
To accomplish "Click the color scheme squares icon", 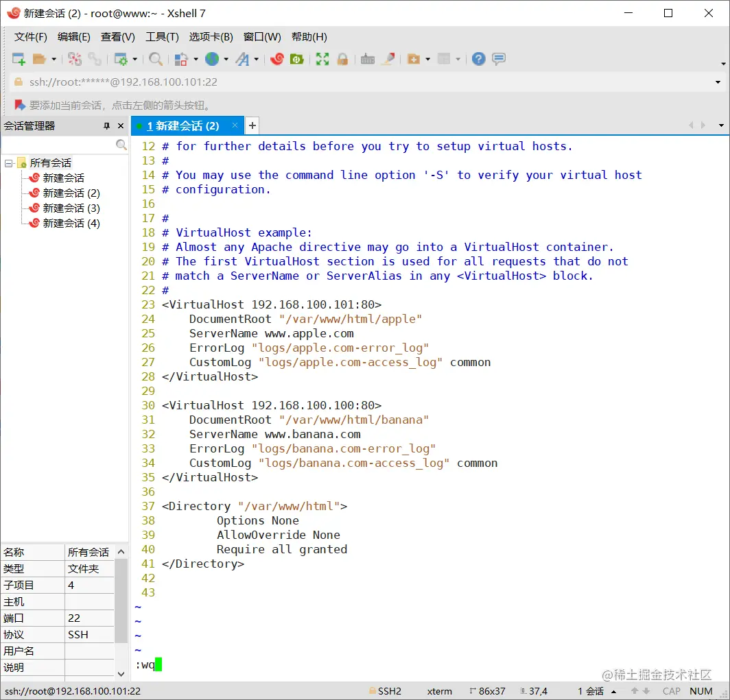I will click(x=181, y=59).
